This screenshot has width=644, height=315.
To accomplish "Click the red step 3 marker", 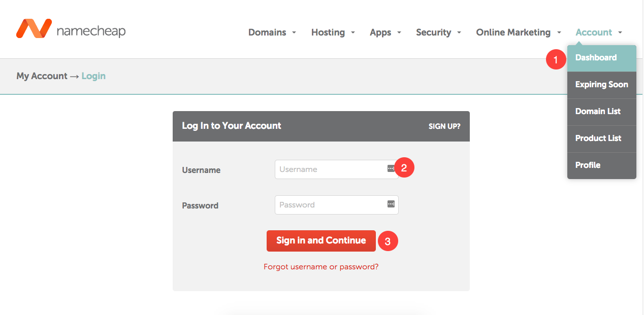I will 388,241.
